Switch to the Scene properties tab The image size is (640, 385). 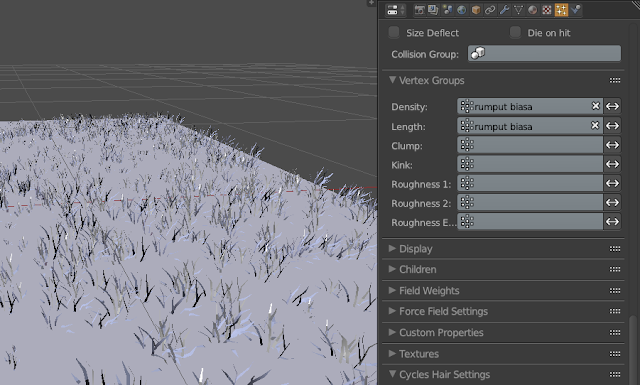[x=447, y=10]
